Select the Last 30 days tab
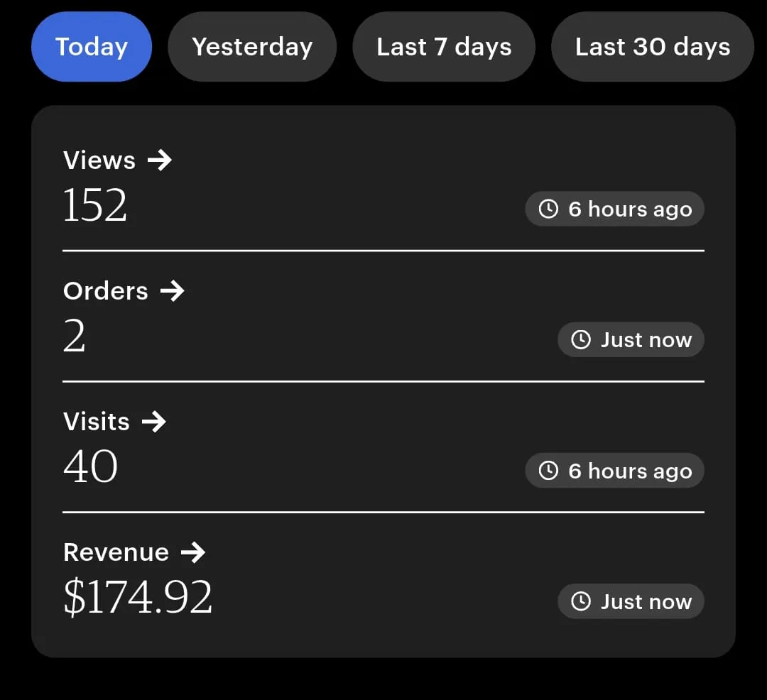 652,47
